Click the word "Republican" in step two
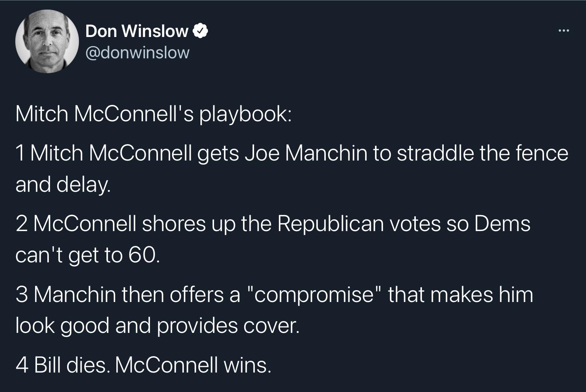 pyautogui.click(x=330, y=224)
